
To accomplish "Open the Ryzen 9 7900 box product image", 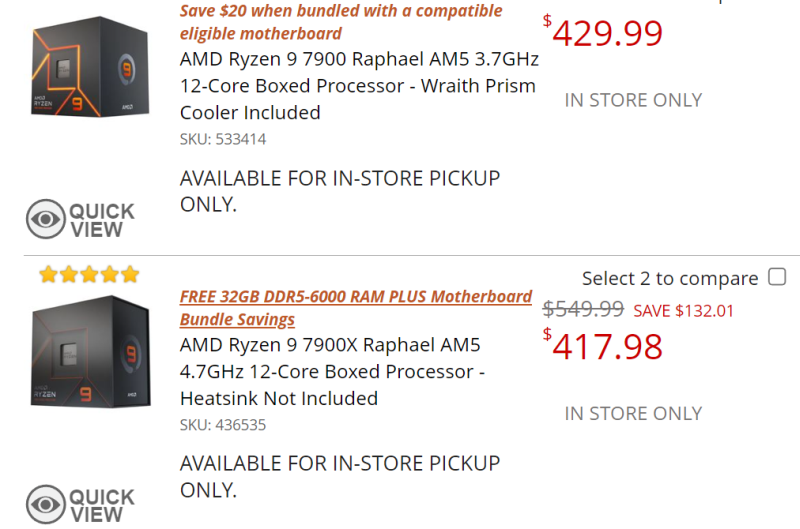I will click(x=91, y=65).
